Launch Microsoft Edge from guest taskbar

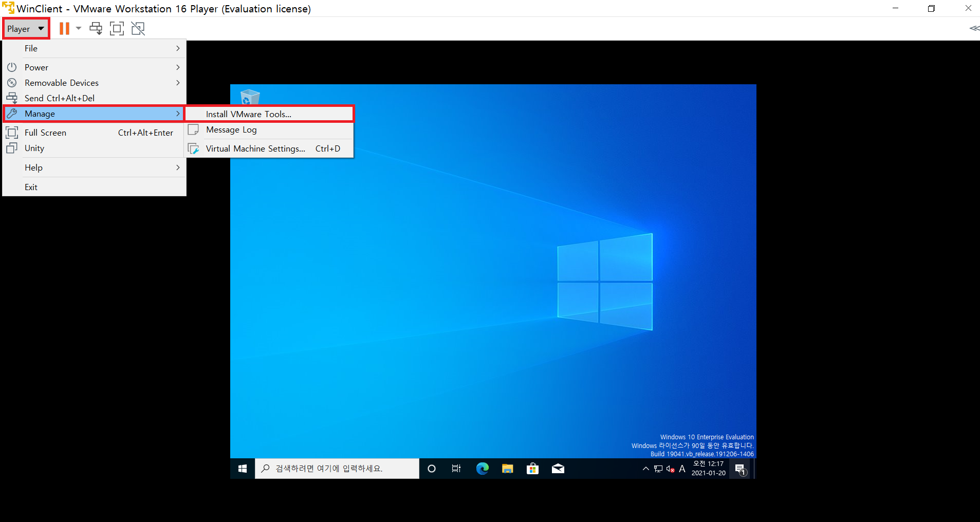[482, 469]
